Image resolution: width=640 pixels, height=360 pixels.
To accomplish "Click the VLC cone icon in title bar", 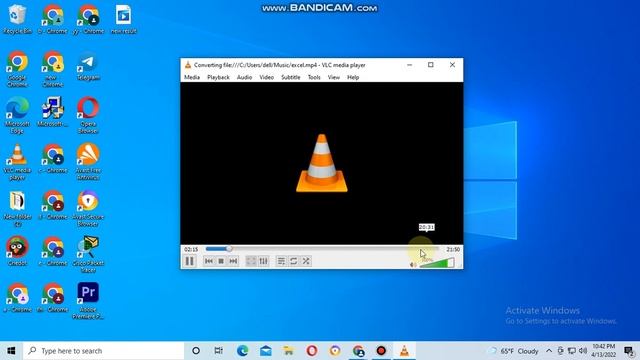I will point(188,65).
